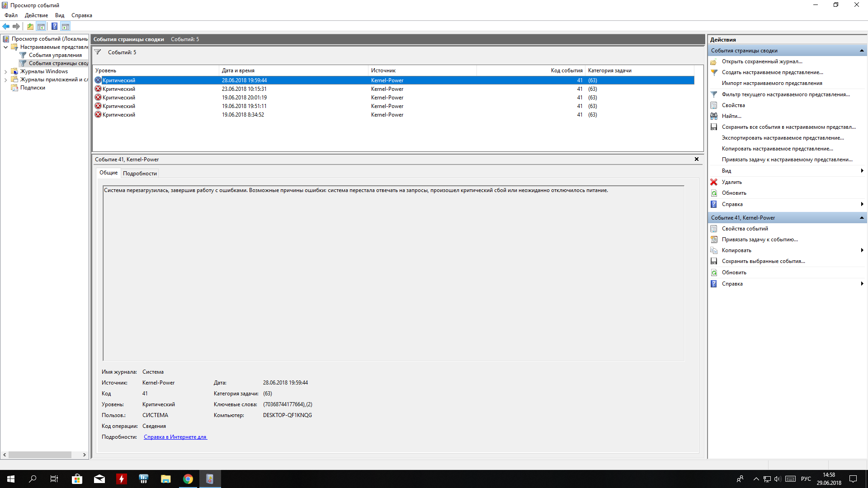Open Справка в Интернете link
868x488 pixels.
(x=175, y=437)
